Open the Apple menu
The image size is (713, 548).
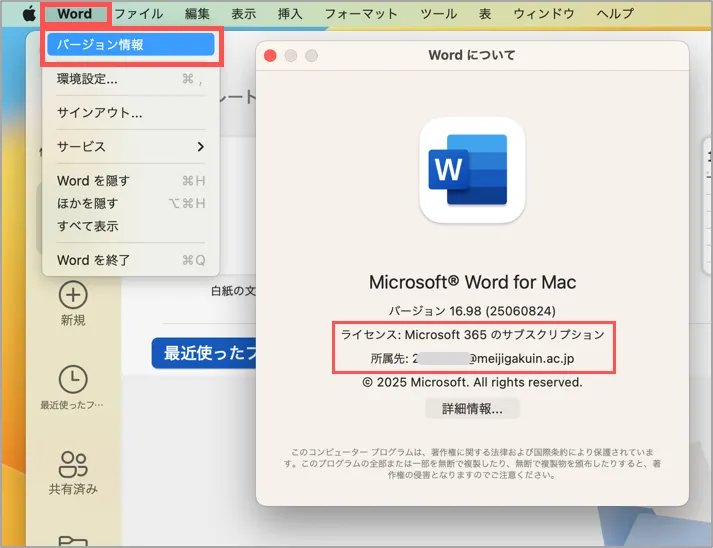[x=29, y=14]
